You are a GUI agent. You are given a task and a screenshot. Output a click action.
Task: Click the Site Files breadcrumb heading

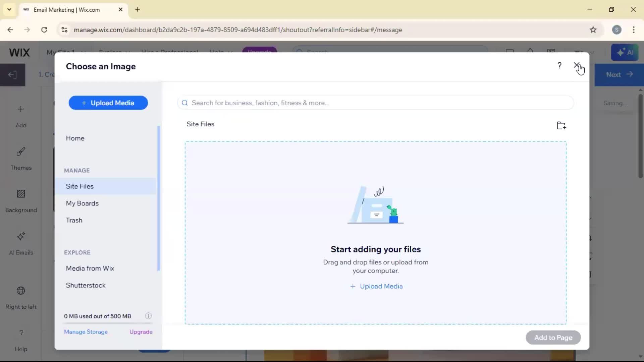click(200, 124)
